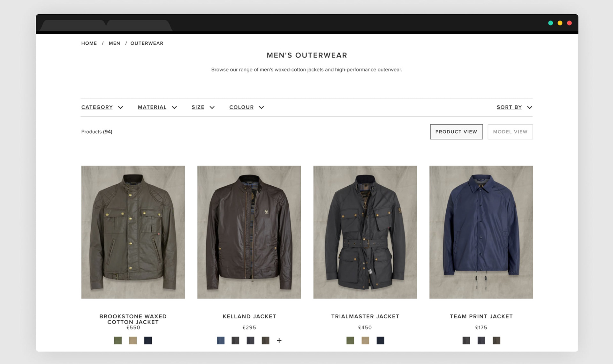Show more Kelland Jacket colours plus icon
Image resolution: width=613 pixels, height=364 pixels.
tap(279, 340)
